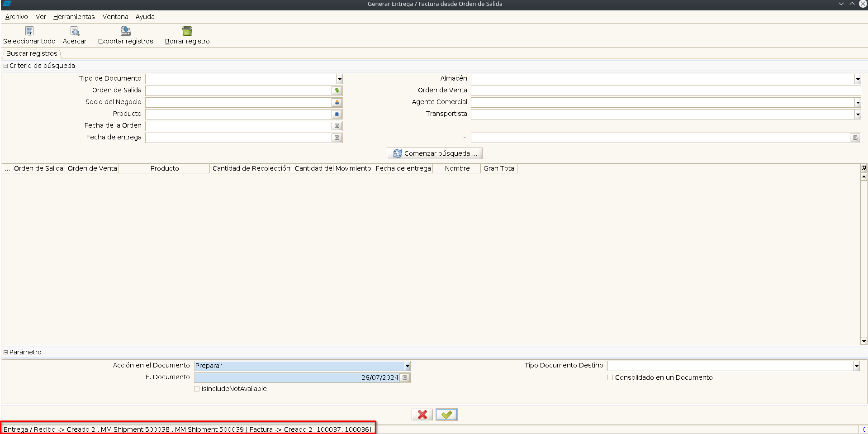Sort by Cantidad del Movimiento column header
868x434 pixels.
(333, 168)
